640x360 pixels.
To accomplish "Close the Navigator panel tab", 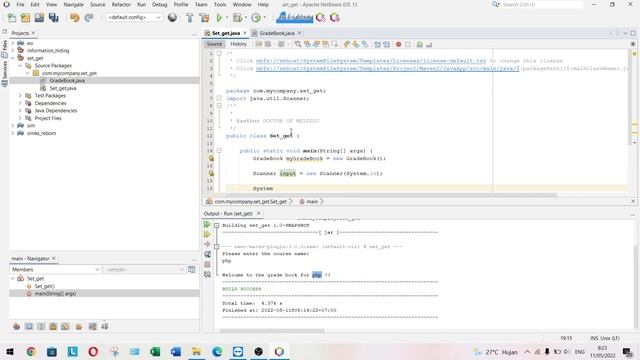I will point(53,258).
